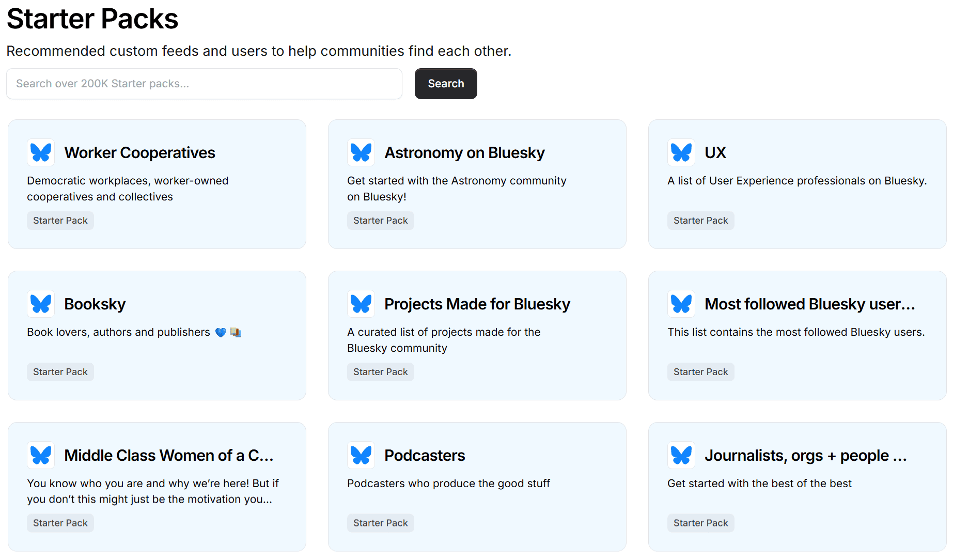Viewport: 953px width, 560px height.
Task: Click Starter Pack tag on Middle Class Women card
Action: (60, 523)
